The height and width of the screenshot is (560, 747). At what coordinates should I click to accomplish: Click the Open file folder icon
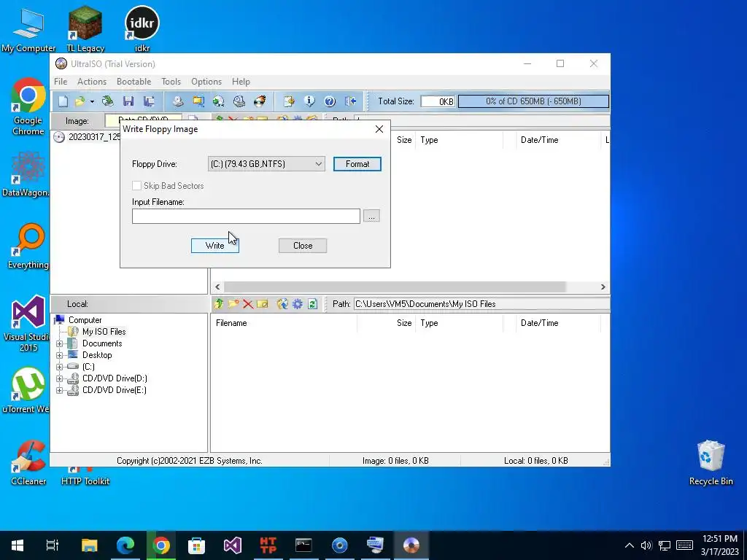80,101
